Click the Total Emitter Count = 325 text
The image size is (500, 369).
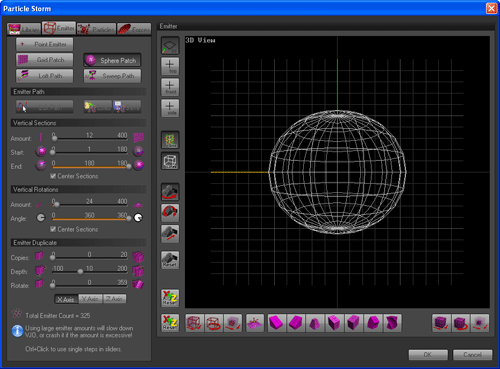58,315
